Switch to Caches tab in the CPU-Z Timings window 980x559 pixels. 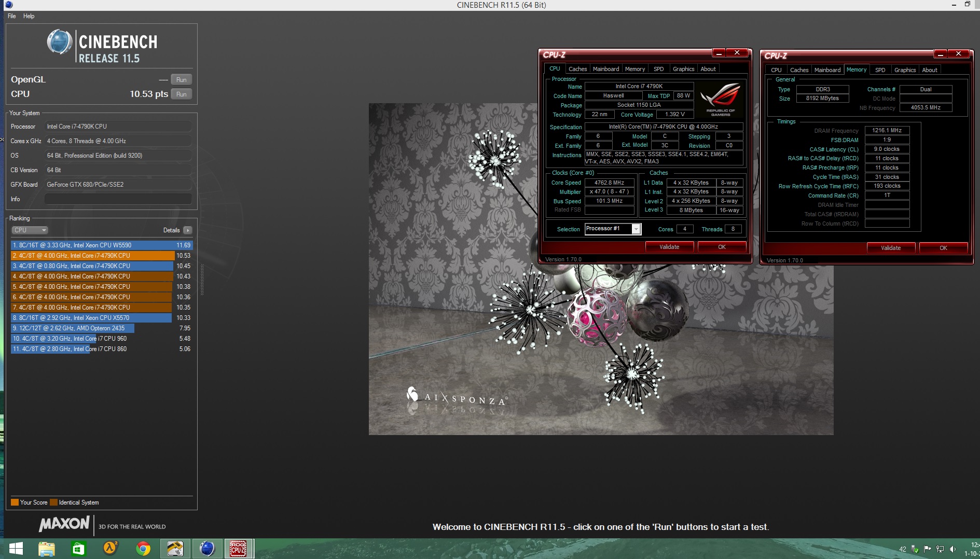point(799,70)
